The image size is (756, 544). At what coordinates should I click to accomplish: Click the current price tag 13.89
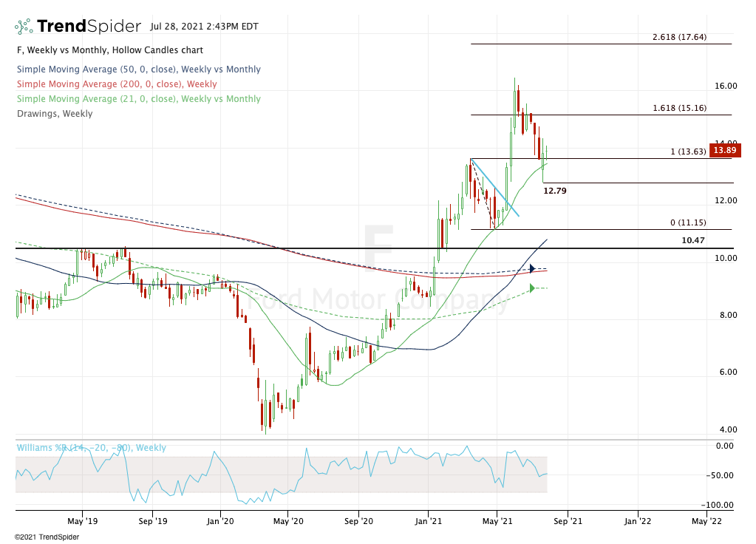(x=725, y=150)
